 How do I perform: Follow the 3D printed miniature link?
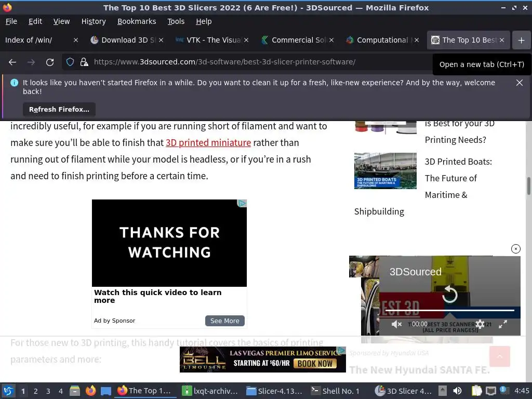[x=208, y=142]
